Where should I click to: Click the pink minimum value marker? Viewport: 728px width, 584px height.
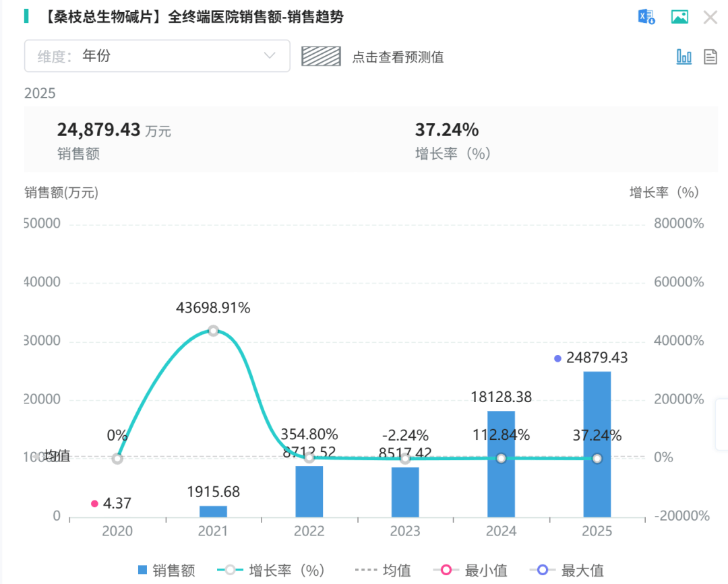coord(94,503)
